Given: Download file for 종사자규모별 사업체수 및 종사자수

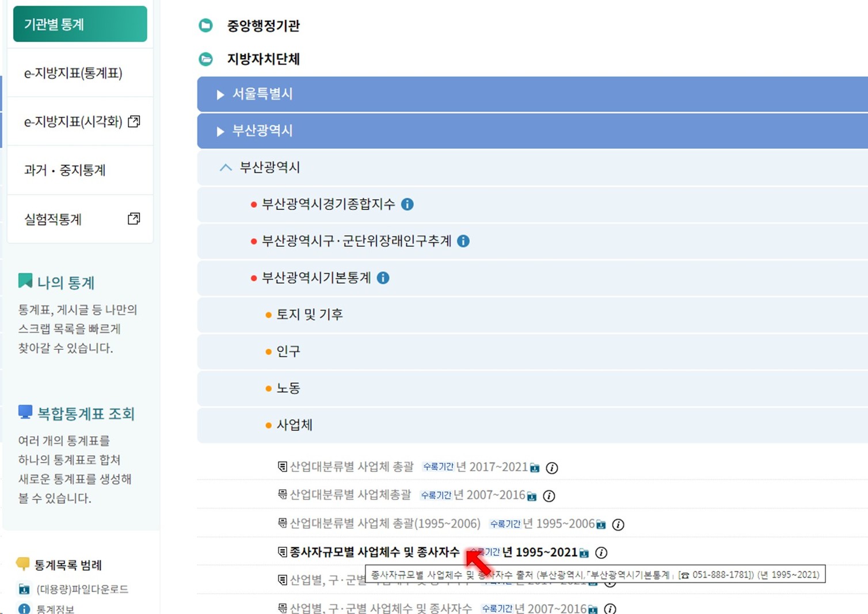Looking at the screenshot, I should pos(584,553).
